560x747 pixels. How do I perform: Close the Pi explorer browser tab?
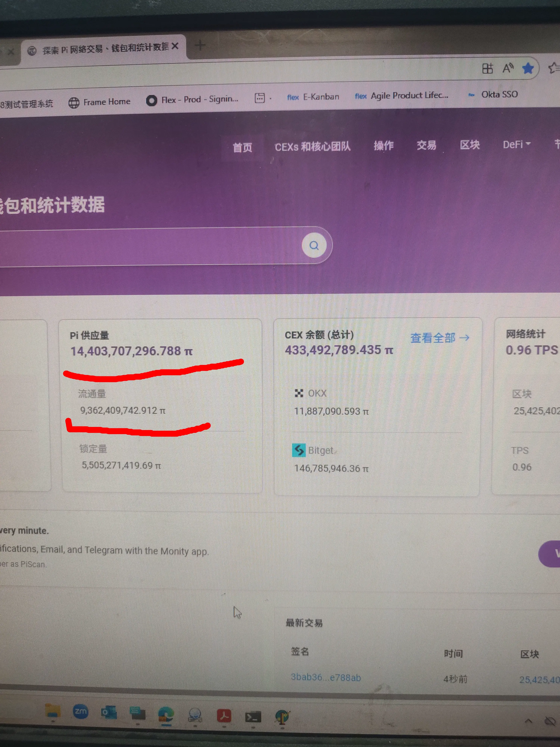(175, 46)
